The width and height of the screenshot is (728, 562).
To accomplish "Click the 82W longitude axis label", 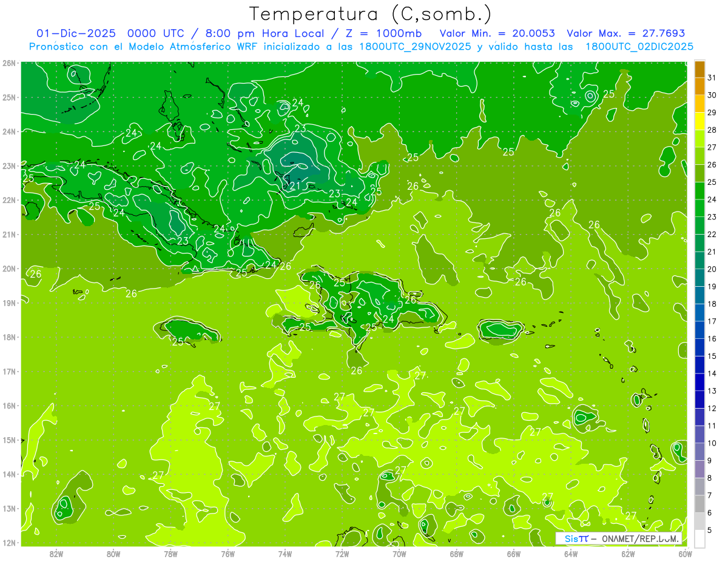I will pyautogui.click(x=56, y=554).
